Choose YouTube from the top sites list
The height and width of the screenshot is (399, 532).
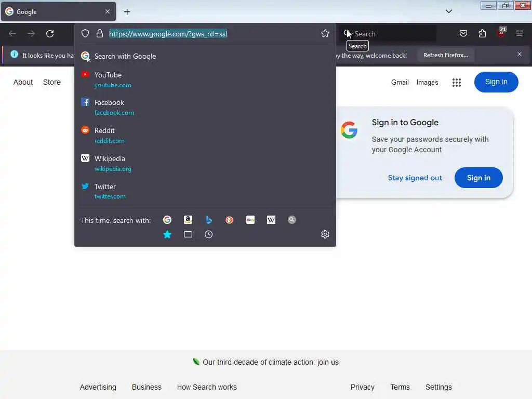pyautogui.click(x=205, y=79)
